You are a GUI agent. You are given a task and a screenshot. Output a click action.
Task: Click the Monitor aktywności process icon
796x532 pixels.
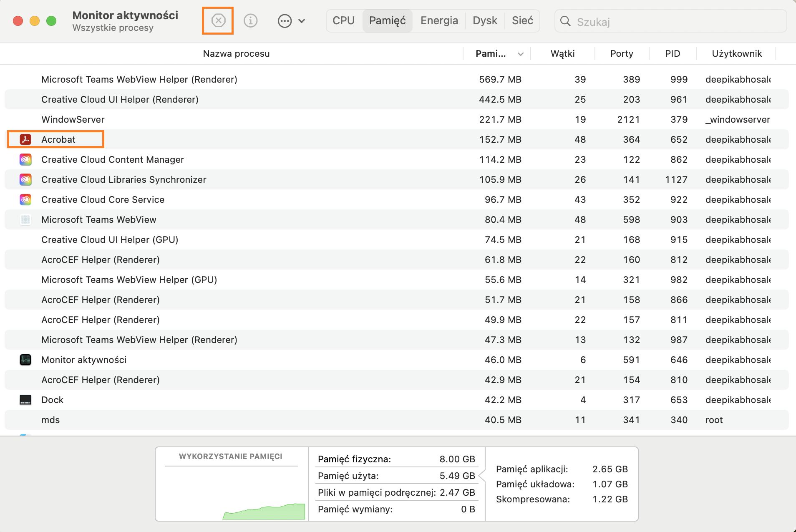coord(25,360)
